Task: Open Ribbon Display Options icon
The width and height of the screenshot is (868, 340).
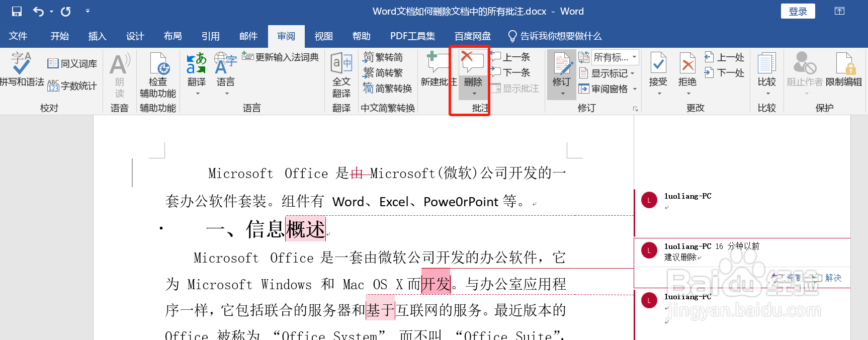Action: coord(839,11)
